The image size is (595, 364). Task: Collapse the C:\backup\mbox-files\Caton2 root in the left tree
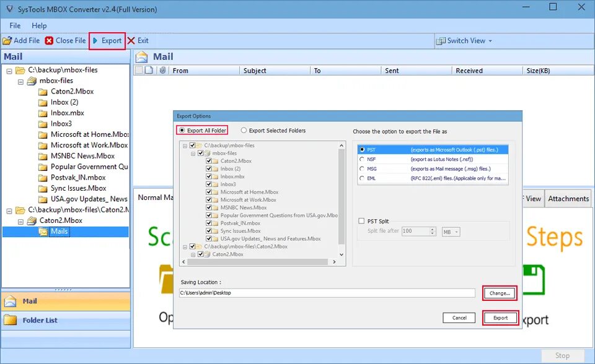[x=9, y=211]
